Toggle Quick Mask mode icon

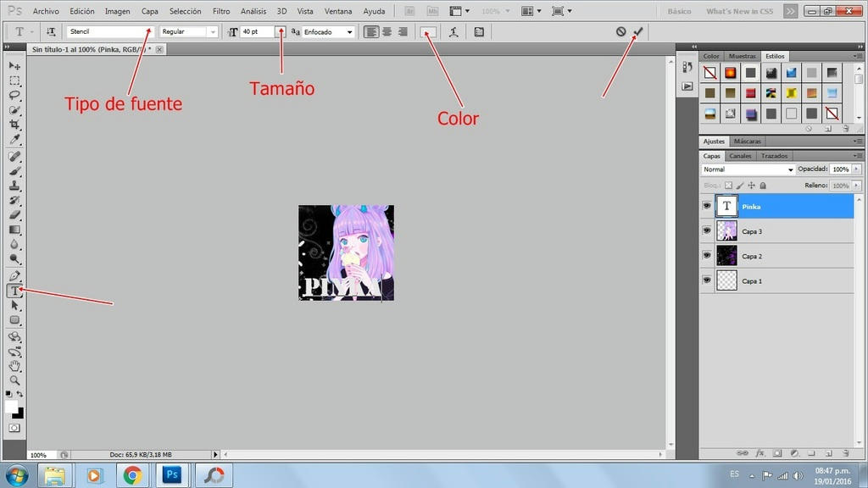click(x=14, y=428)
